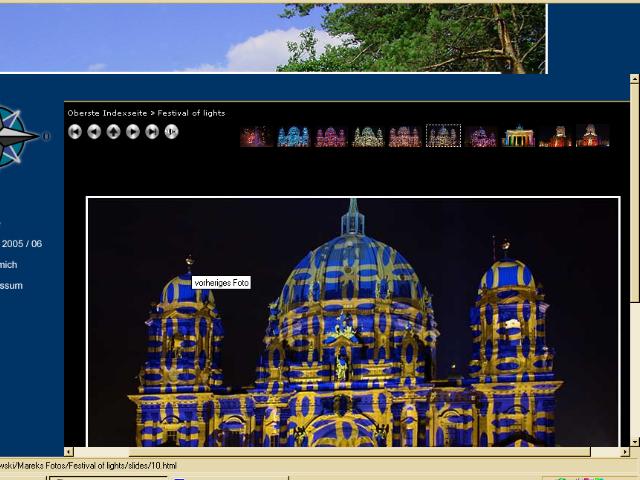Open the orange-lit building thumbnail beside Brandenburg Gate

[x=555, y=136]
